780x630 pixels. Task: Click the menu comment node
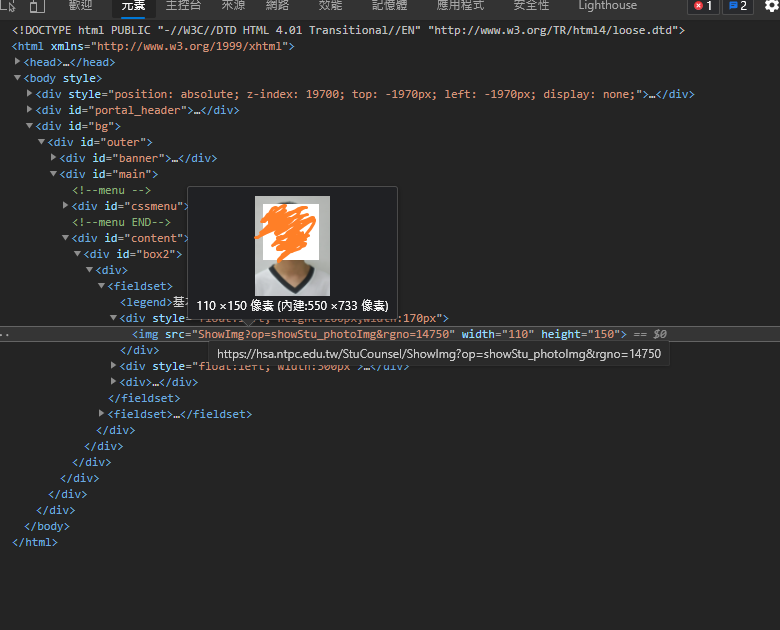111,190
